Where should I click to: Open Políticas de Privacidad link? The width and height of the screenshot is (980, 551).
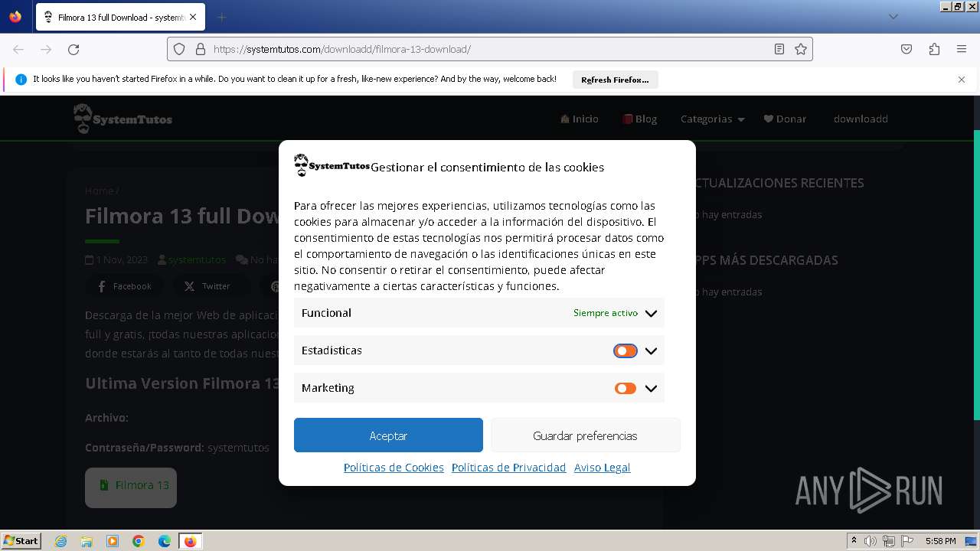tap(508, 468)
